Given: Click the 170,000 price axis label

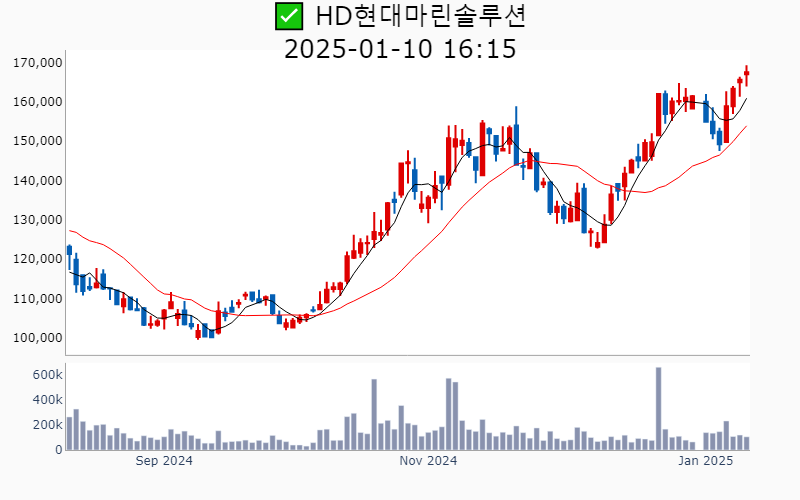Looking at the screenshot, I should pos(38,63).
